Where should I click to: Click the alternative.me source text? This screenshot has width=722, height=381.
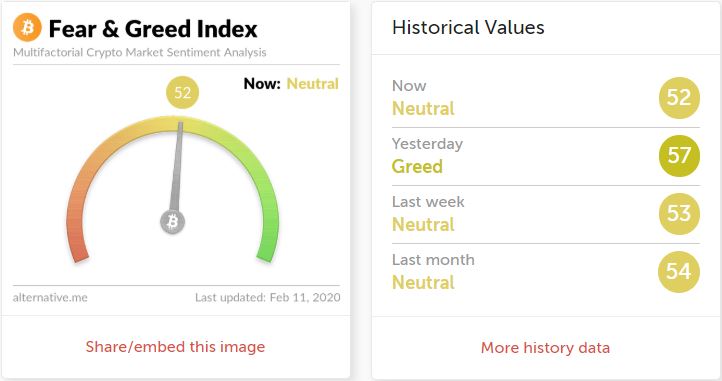[50, 298]
